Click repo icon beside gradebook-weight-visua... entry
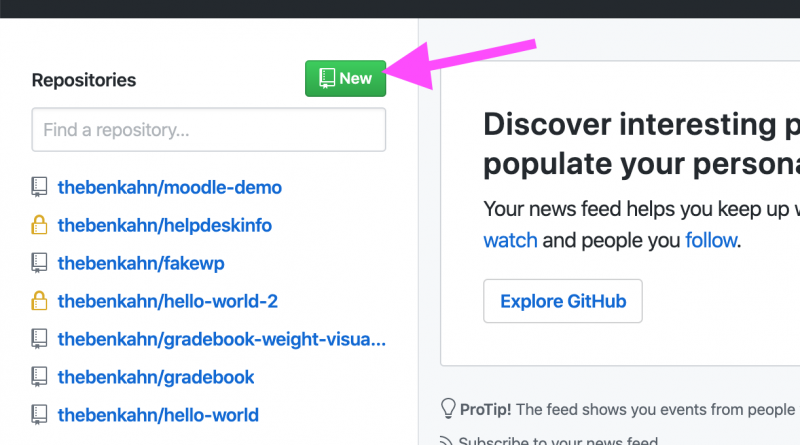This screenshot has height=445, width=800. click(x=39, y=339)
